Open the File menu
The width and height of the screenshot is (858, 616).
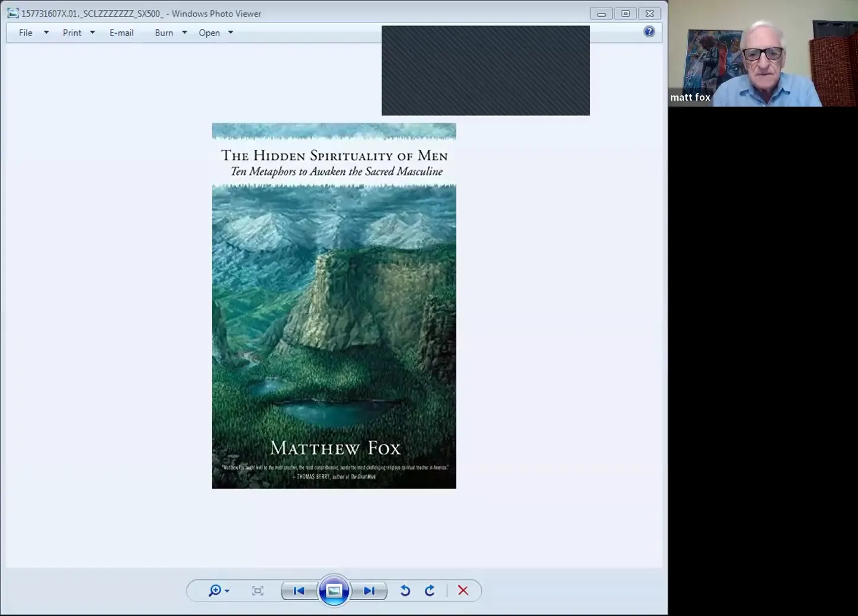click(x=25, y=33)
